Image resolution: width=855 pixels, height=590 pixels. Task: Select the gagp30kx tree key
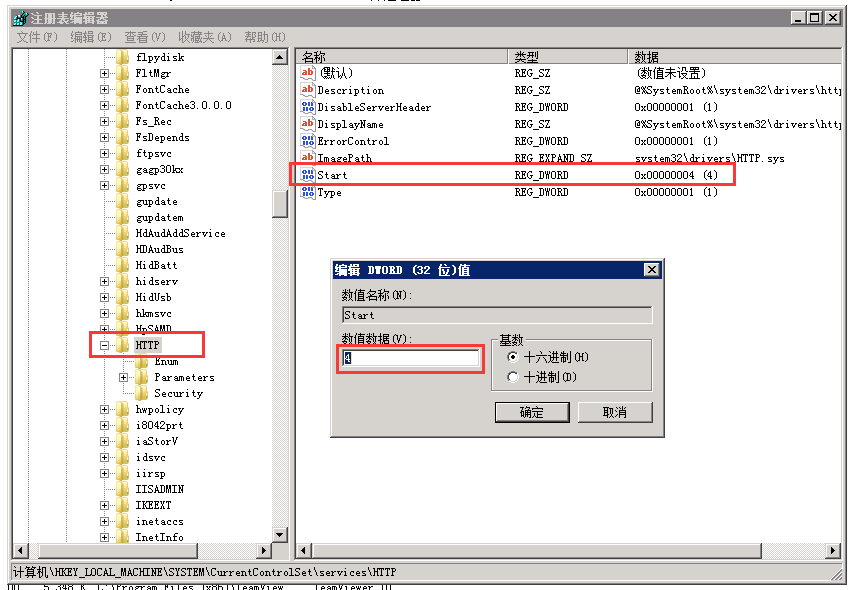159,170
